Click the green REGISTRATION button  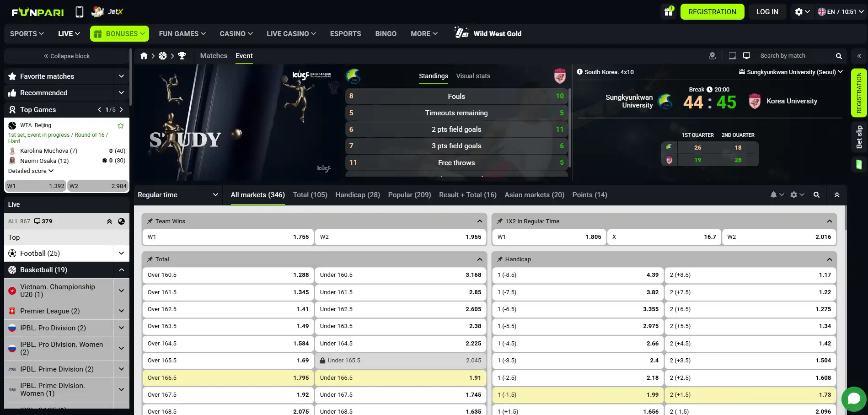click(712, 12)
